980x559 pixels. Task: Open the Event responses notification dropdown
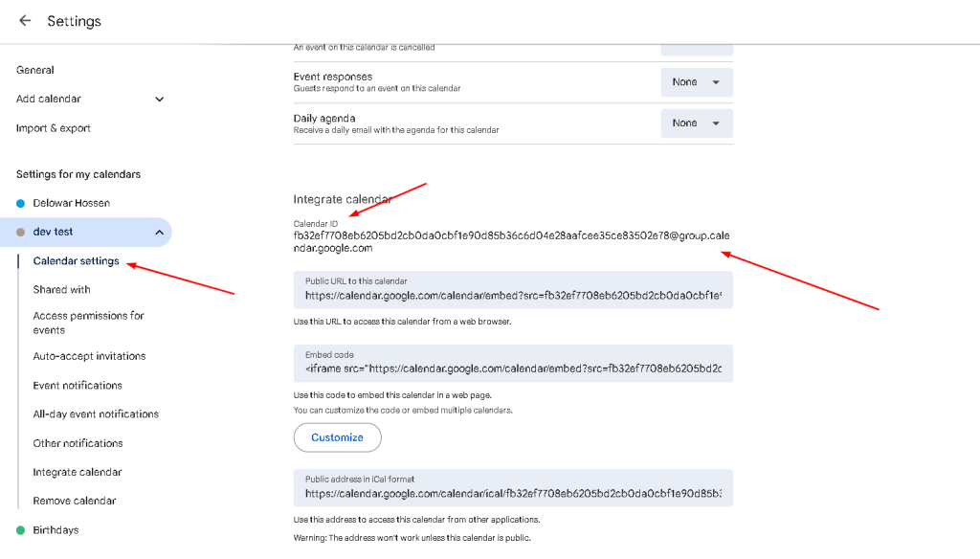pyautogui.click(x=696, y=82)
